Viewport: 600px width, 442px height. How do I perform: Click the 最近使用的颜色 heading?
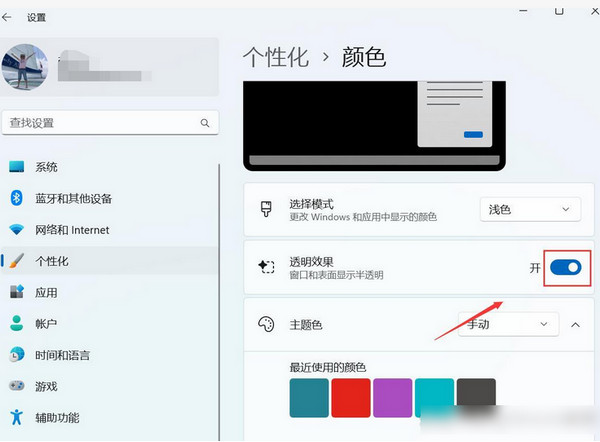[328, 367]
